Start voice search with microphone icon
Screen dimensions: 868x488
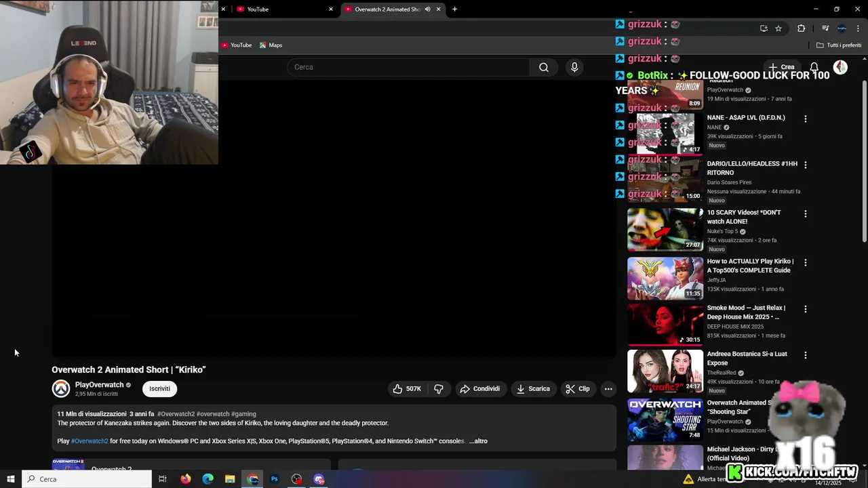tap(574, 67)
